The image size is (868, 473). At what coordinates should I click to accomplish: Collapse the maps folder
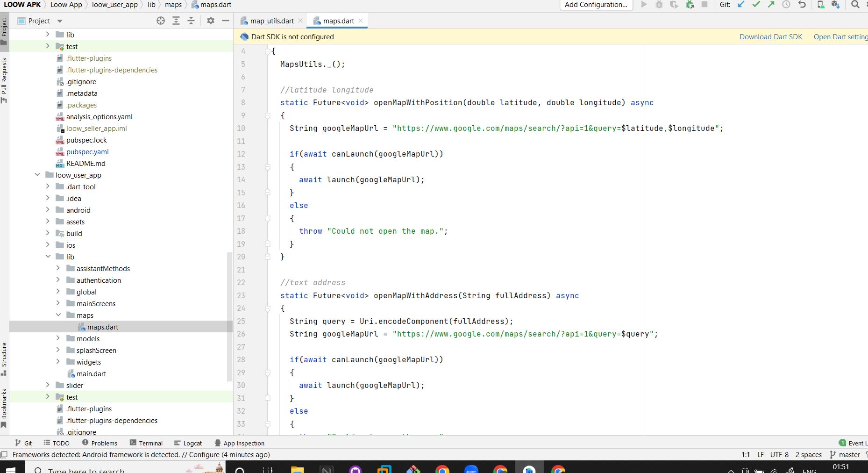(x=58, y=315)
